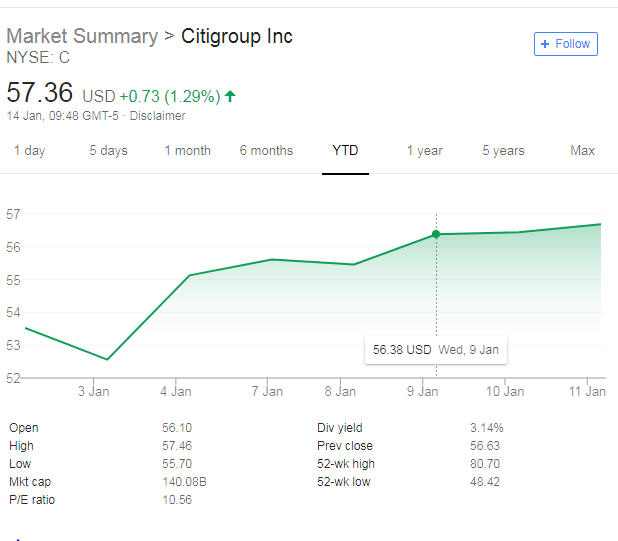Select the 1 month tab

(188, 151)
